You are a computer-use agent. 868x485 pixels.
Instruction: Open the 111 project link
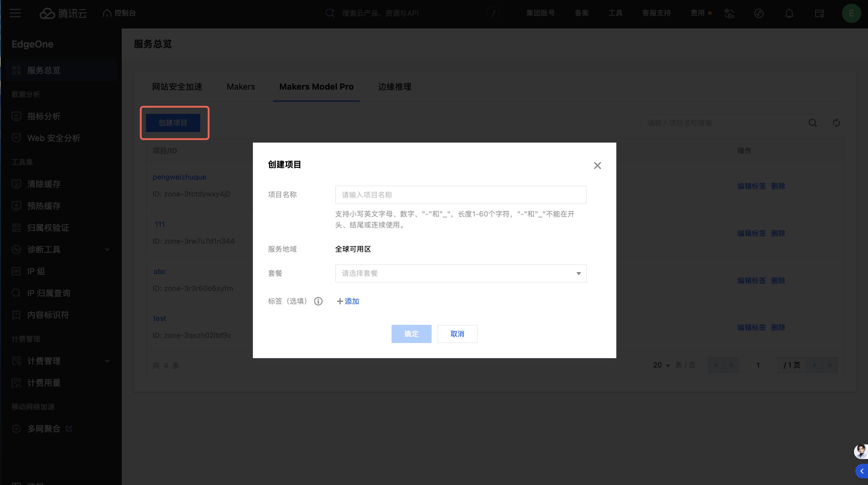[160, 224]
